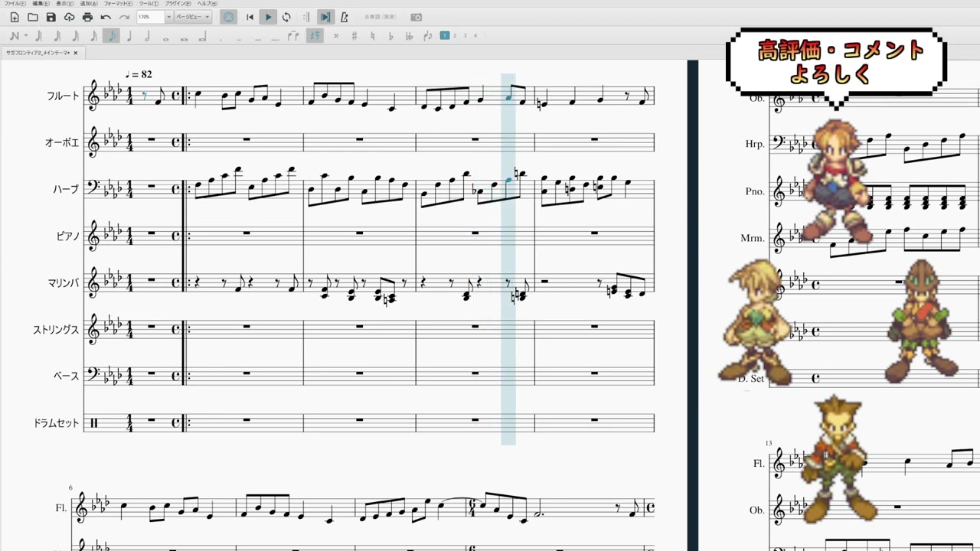
Task: Enable MIDI input
Action: pyautogui.click(x=228, y=17)
